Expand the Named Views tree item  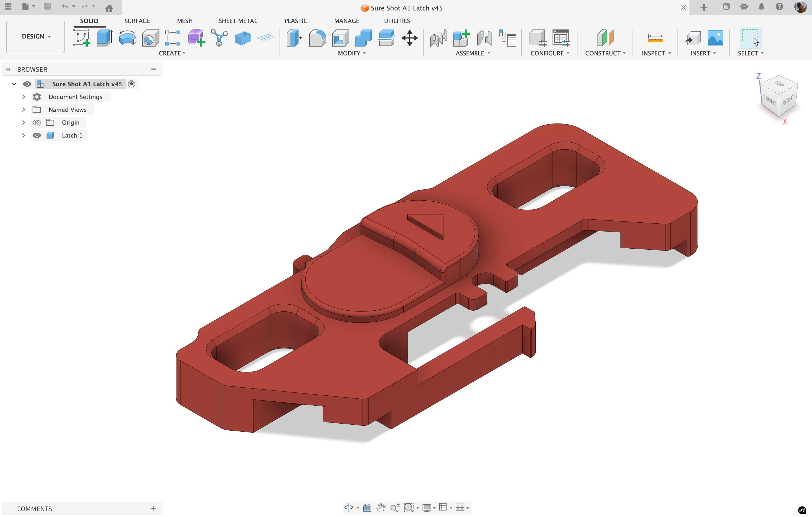click(24, 110)
